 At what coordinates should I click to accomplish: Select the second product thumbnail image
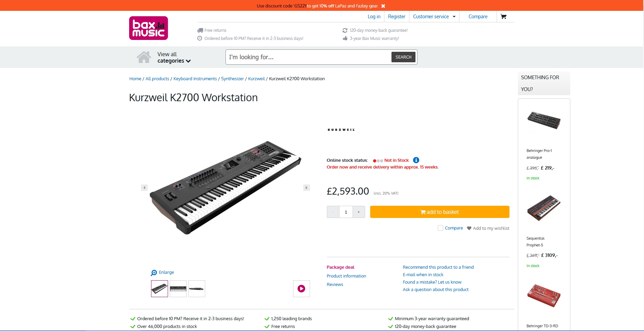coord(178,289)
